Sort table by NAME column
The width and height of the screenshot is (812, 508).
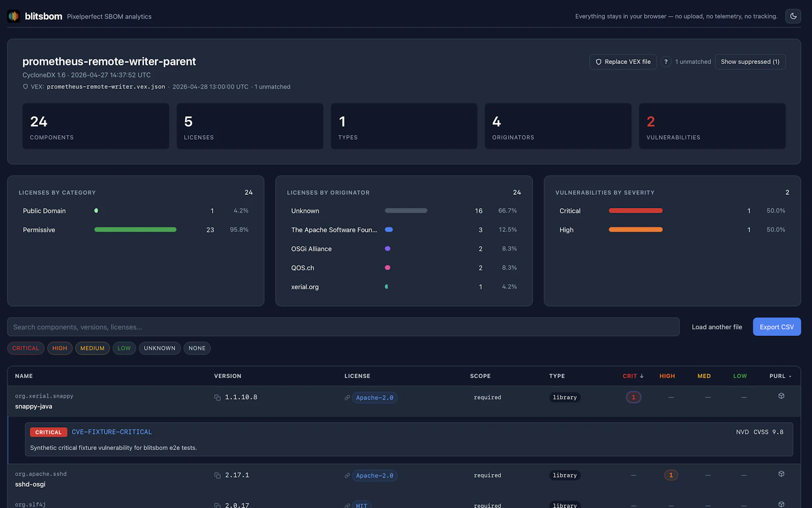coord(24,376)
